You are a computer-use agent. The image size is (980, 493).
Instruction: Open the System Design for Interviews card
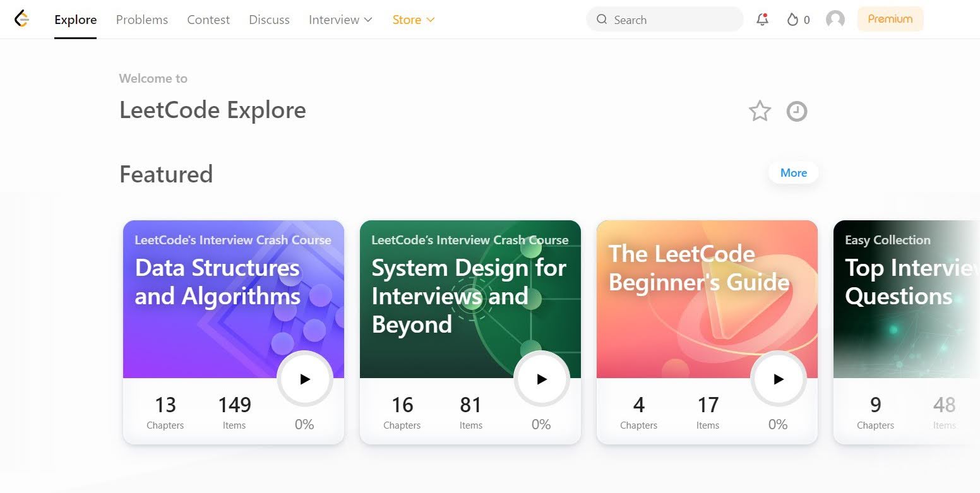470,332
